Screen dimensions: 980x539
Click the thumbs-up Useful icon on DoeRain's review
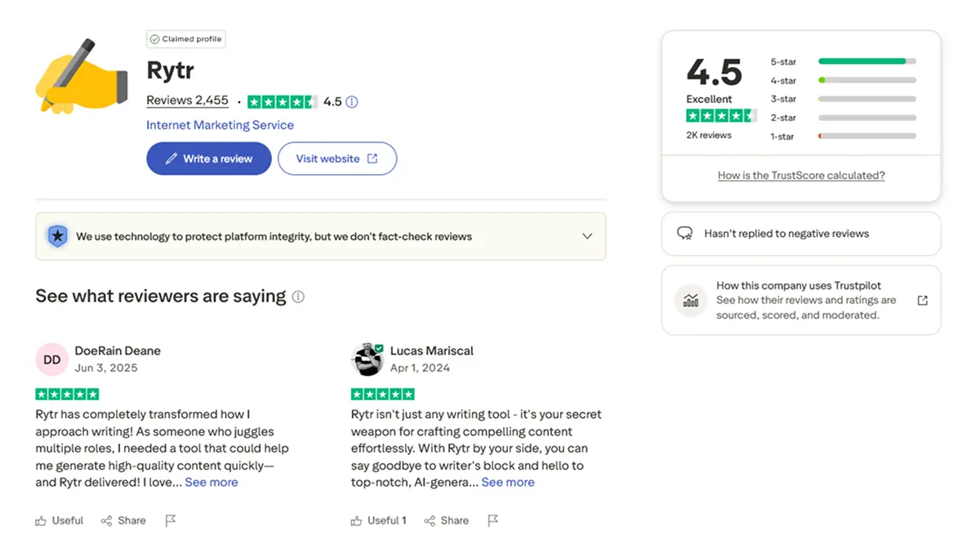pos(42,520)
